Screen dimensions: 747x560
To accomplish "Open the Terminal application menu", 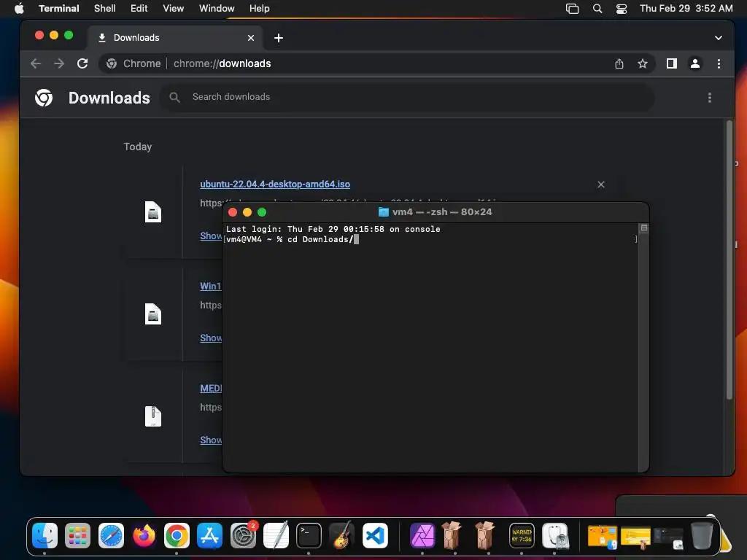I will pos(58,9).
